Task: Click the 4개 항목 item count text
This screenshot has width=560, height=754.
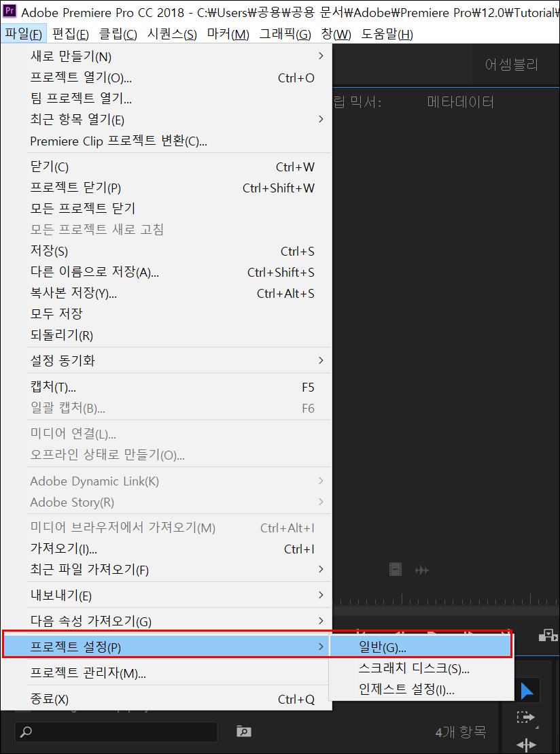Action: [461, 732]
